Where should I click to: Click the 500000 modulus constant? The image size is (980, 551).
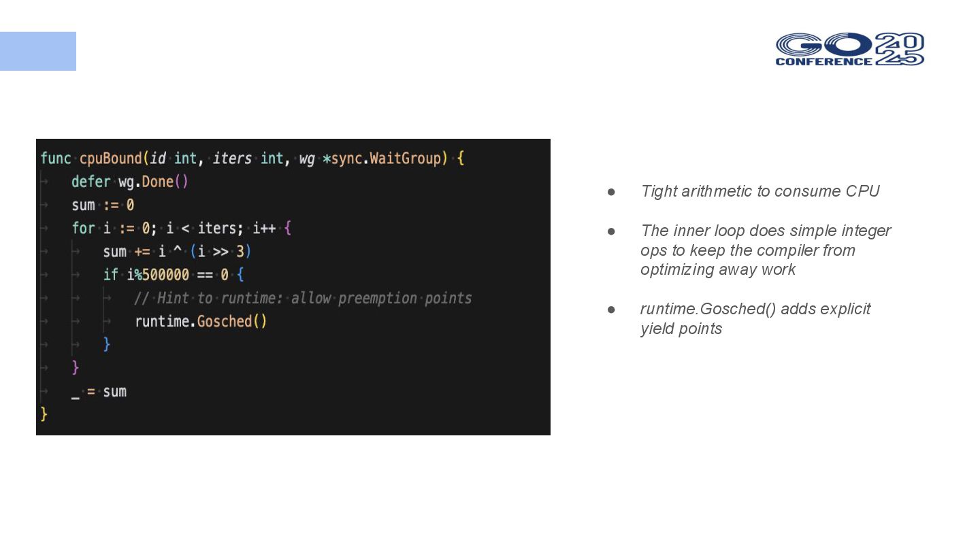coord(165,275)
